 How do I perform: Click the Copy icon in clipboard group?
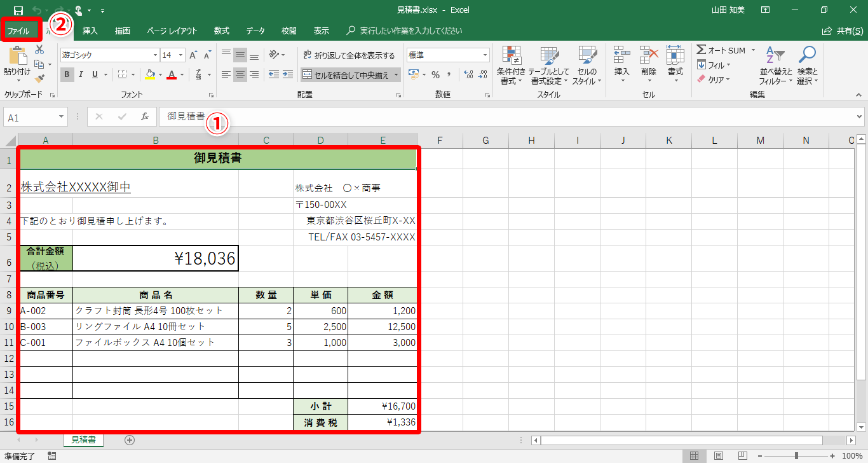pos(39,64)
